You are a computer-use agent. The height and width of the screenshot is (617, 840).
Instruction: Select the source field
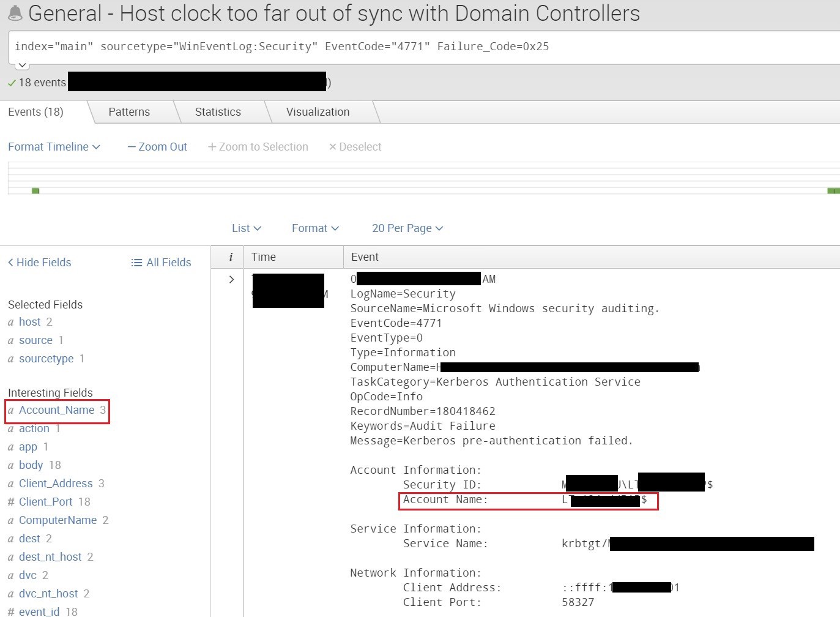(x=35, y=340)
